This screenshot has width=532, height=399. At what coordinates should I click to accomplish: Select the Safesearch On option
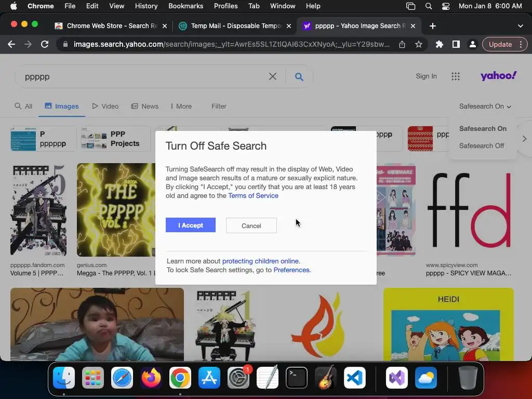(483, 129)
